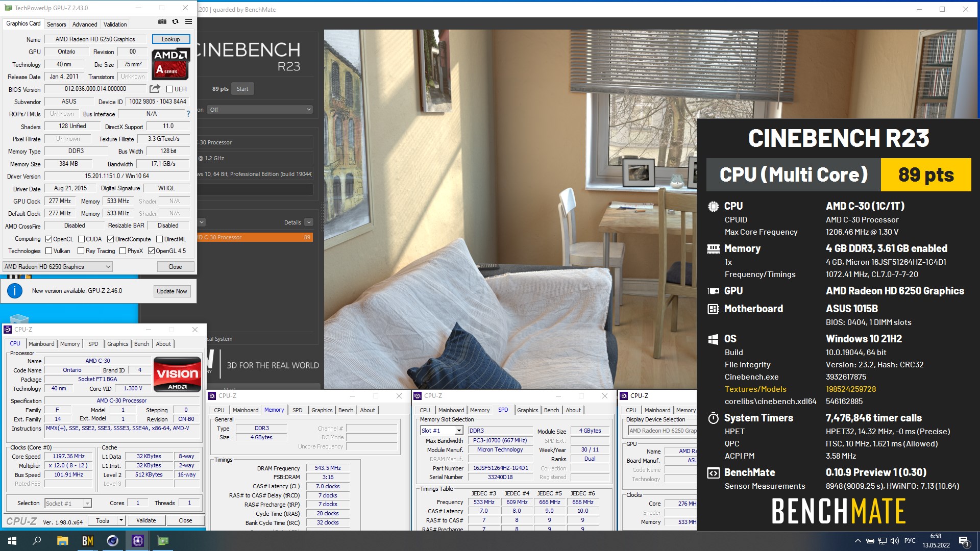The height and width of the screenshot is (551, 980).
Task: Toggle UEFI checkbox in GPU-Z
Action: point(169,89)
